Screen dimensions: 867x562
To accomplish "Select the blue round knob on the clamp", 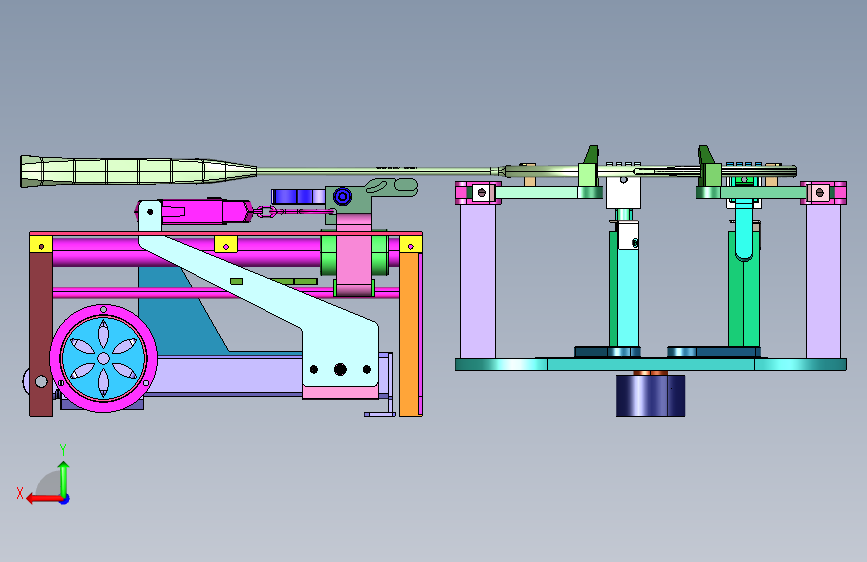I will [342, 196].
